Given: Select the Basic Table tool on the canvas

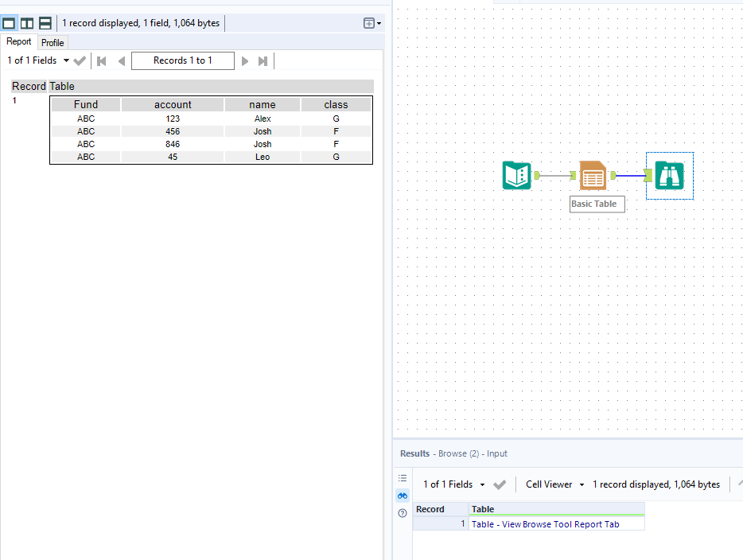Looking at the screenshot, I should [x=593, y=175].
